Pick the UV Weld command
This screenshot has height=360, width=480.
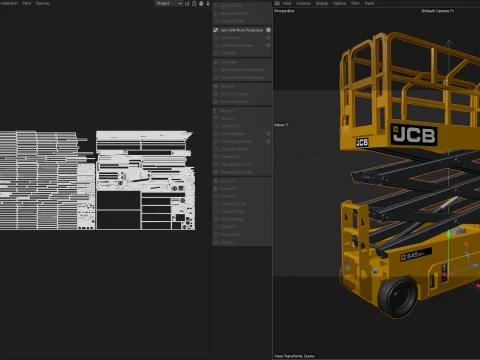pyautogui.click(x=242, y=53)
